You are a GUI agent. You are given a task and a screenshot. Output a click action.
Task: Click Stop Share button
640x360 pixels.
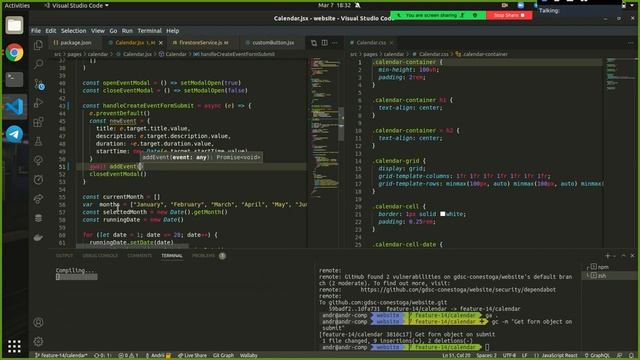[x=509, y=15]
